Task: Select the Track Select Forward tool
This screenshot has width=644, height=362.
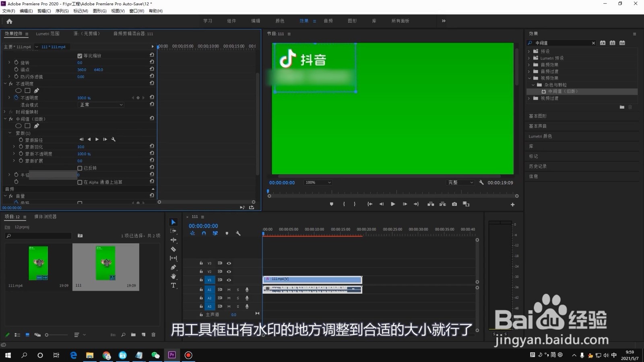Action: click(173, 231)
